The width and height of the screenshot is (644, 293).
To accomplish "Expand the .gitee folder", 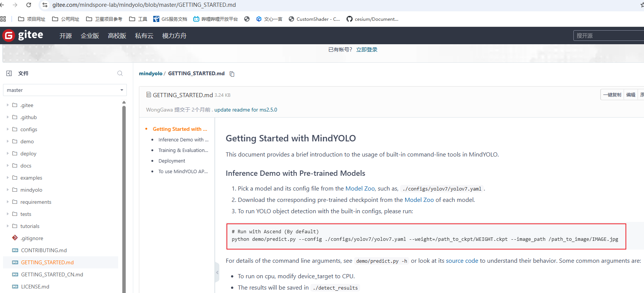I will (x=8, y=105).
